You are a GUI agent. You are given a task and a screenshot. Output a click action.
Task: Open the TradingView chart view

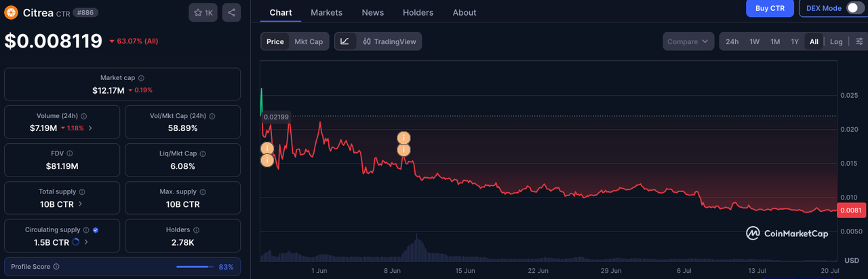point(389,41)
